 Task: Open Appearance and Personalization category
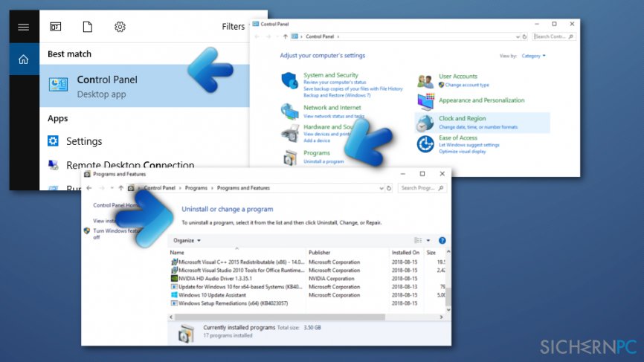click(481, 100)
